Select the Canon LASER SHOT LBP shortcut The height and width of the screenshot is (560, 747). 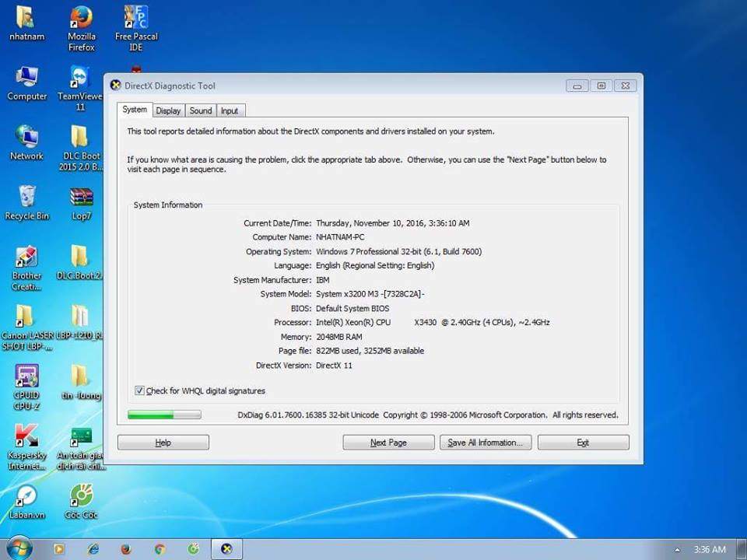coord(26,328)
